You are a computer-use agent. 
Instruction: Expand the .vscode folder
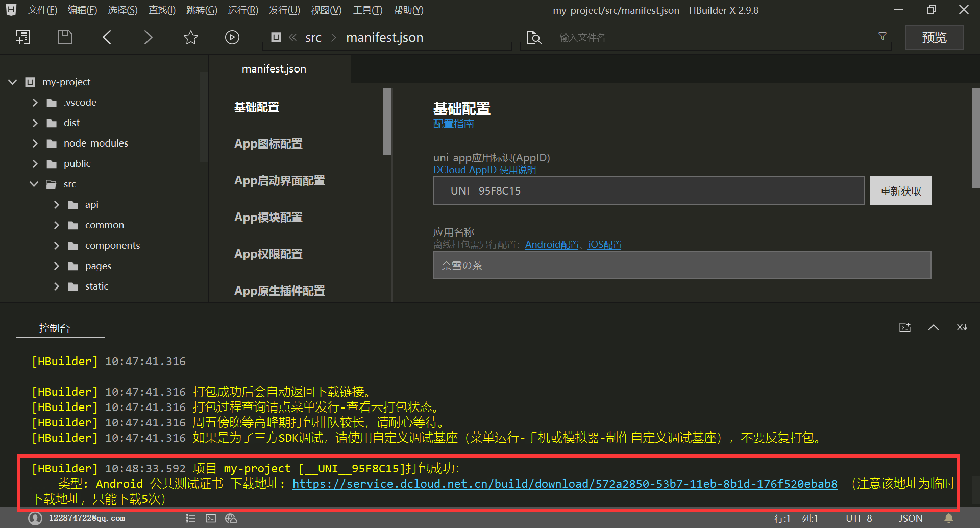click(x=35, y=102)
